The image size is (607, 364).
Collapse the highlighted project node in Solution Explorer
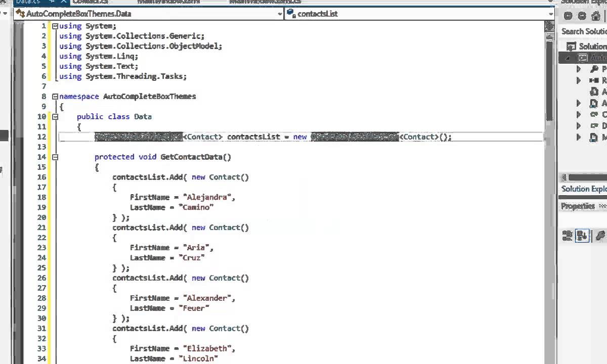click(568, 58)
